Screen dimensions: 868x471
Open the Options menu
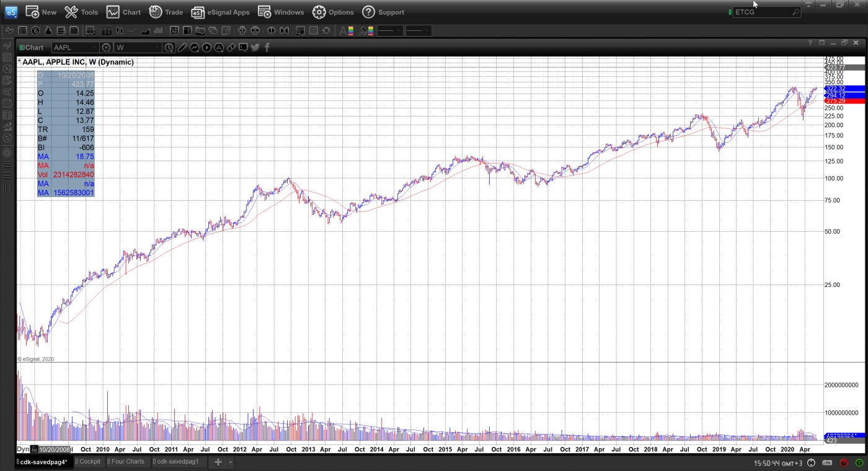(x=332, y=12)
